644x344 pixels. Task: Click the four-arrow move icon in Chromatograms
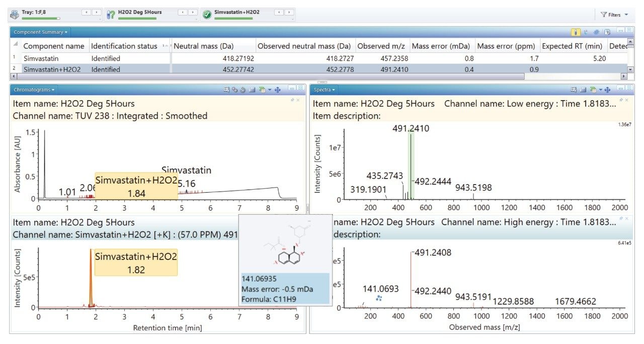click(277, 90)
